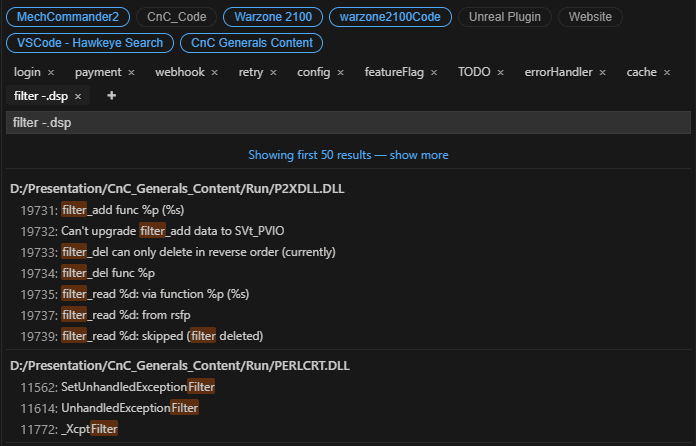The image size is (696, 446).
Task: Open result 'filter_read %d: via function'
Action: coord(155,294)
